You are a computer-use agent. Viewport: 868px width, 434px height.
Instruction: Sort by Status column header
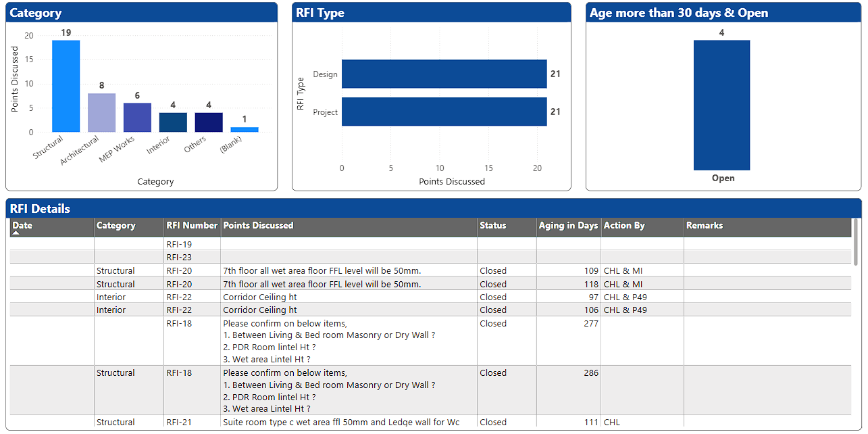(492, 226)
